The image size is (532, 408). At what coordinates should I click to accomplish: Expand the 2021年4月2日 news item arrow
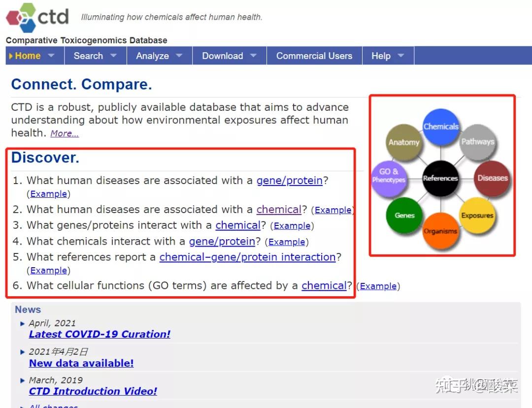(x=22, y=352)
